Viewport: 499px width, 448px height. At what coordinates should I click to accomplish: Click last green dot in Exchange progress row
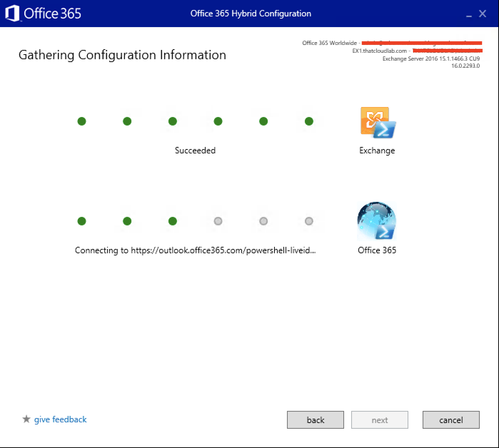(x=309, y=121)
